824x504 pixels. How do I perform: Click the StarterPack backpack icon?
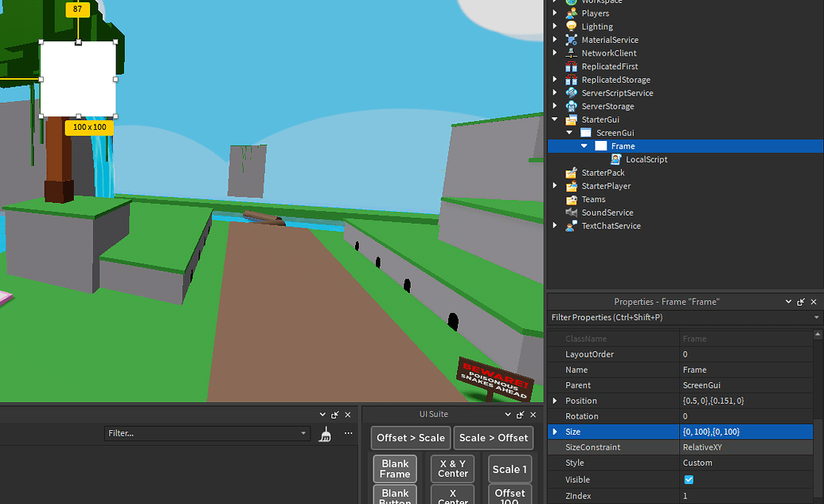pyautogui.click(x=572, y=172)
